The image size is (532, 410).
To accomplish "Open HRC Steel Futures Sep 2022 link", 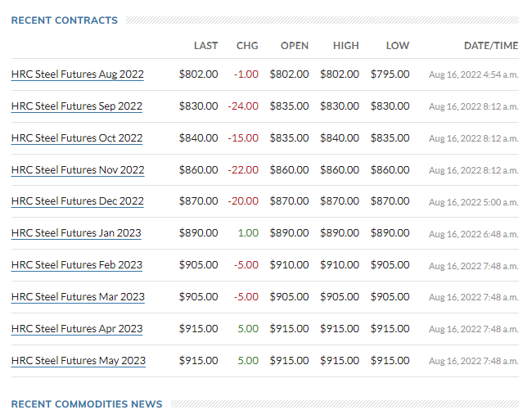I will click(x=77, y=106).
